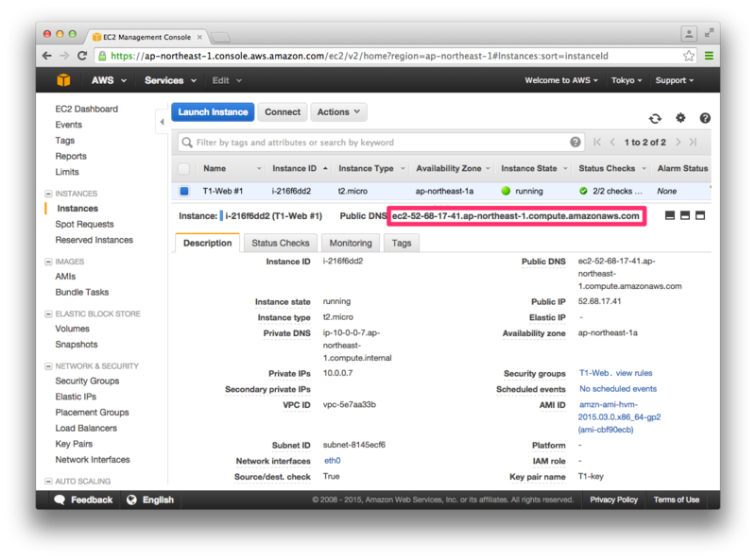Reload the browser page
This screenshot has height=559, width=756.
[82, 56]
